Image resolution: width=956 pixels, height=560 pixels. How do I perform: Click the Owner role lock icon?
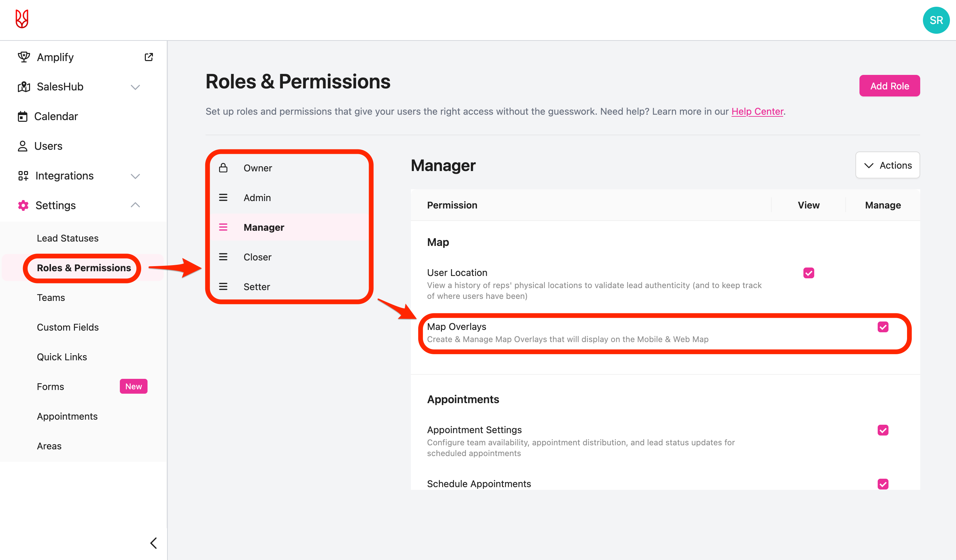223,168
